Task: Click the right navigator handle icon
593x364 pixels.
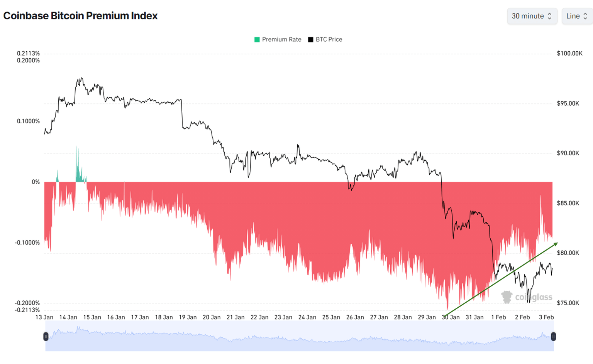Action: 554,337
